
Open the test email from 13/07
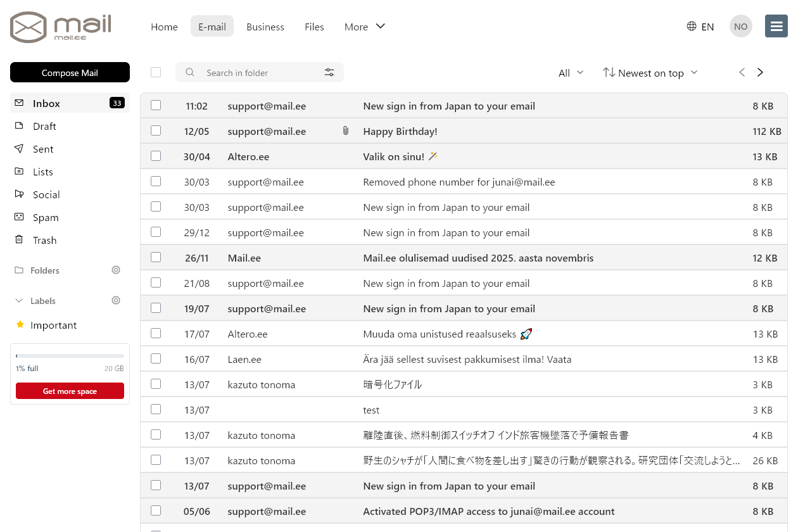(x=464, y=409)
